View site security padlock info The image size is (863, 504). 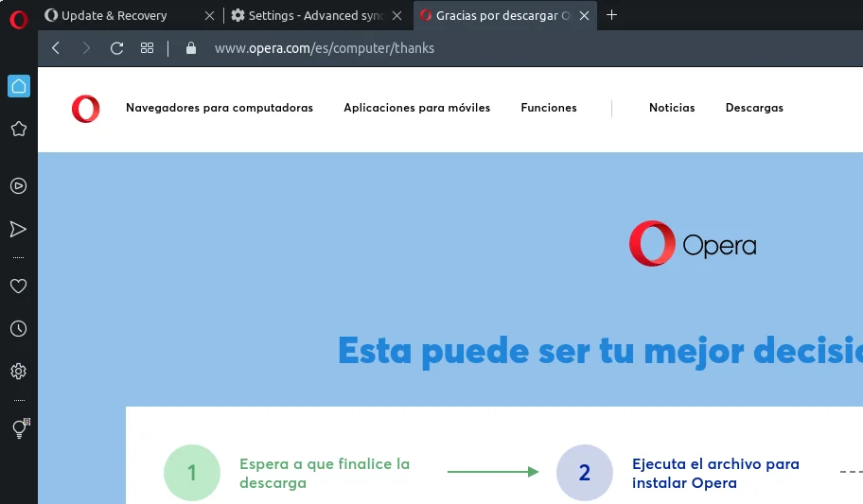191,48
